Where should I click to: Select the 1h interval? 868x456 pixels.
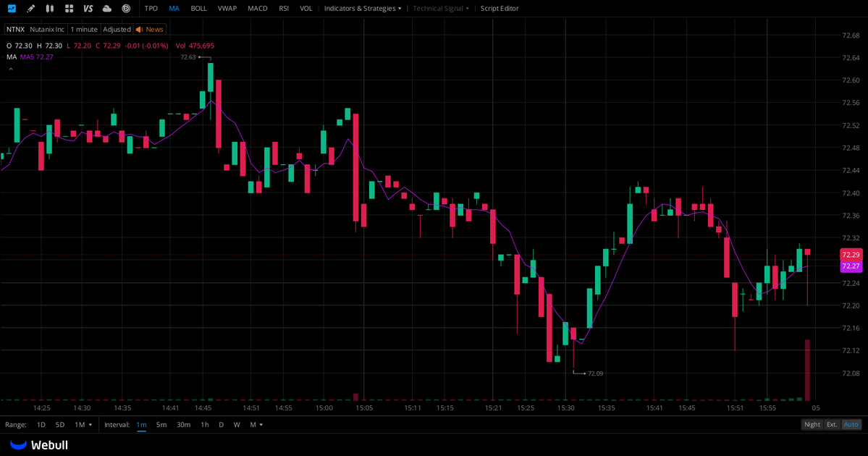(205, 424)
